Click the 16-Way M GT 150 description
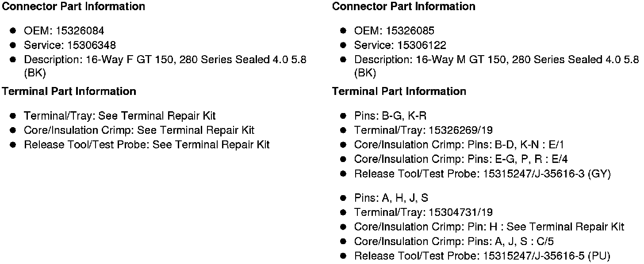The height and width of the screenshot is (264, 644). [496, 60]
